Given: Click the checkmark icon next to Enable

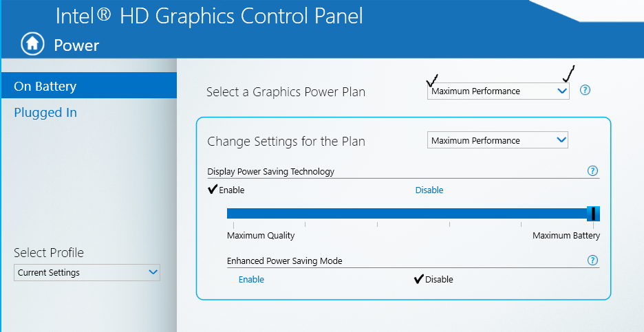Looking at the screenshot, I should [x=213, y=189].
